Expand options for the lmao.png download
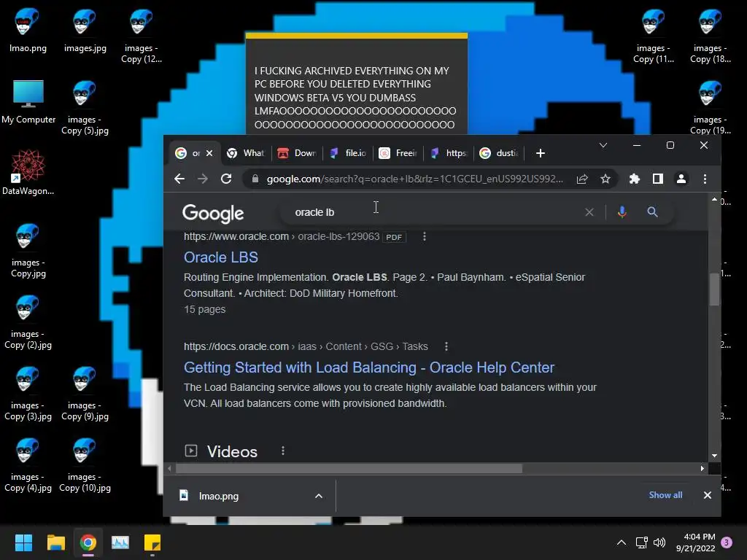The width and height of the screenshot is (747, 560). [319, 496]
